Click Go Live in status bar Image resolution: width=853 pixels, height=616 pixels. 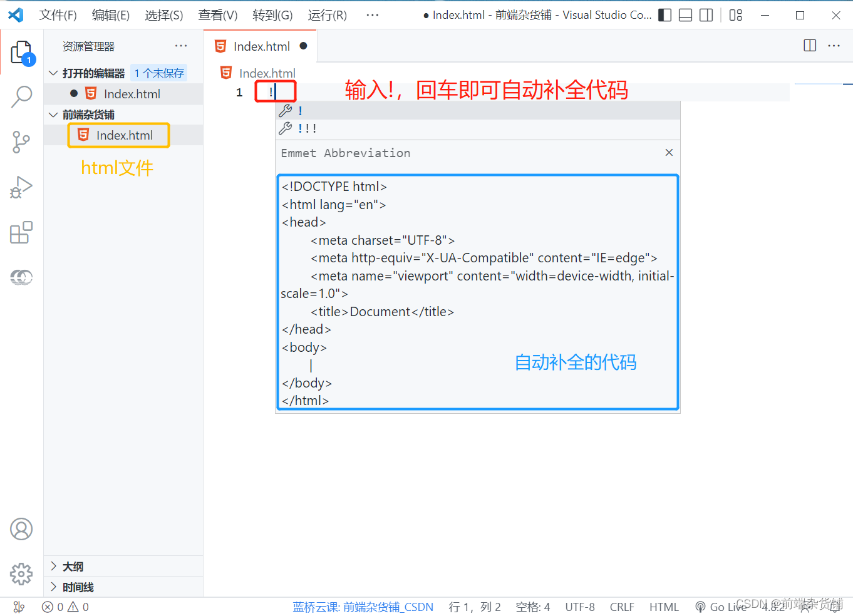pyautogui.click(x=721, y=607)
